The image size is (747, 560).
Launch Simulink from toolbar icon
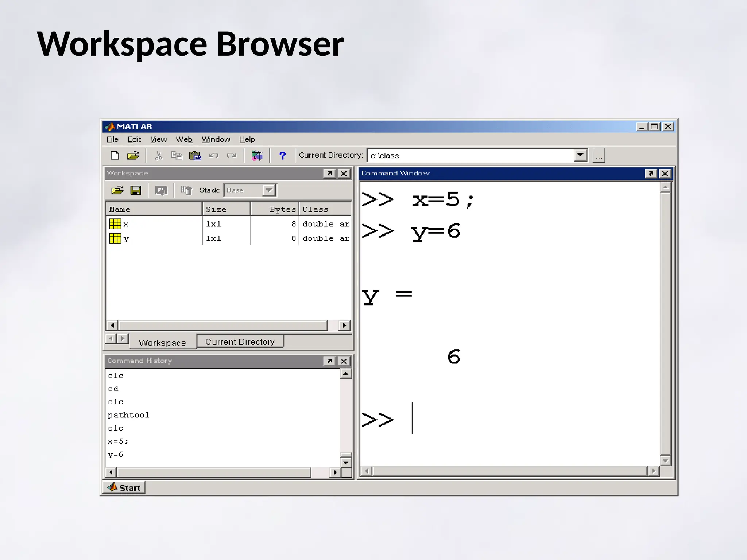click(257, 156)
